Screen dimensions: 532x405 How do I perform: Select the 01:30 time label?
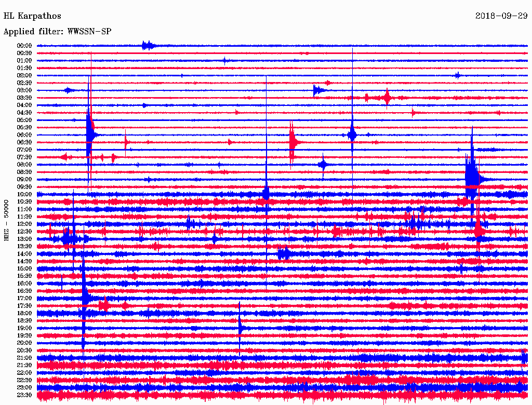click(x=24, y=68)
